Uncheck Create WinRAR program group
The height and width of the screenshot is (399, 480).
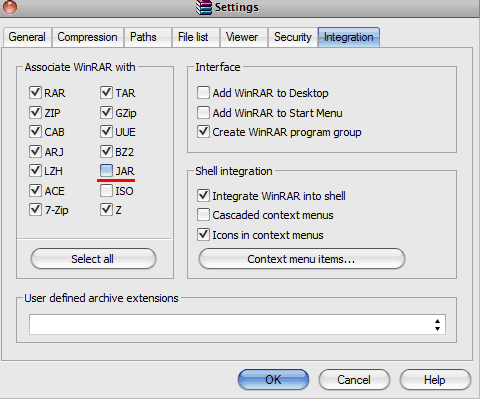(203, 132)
